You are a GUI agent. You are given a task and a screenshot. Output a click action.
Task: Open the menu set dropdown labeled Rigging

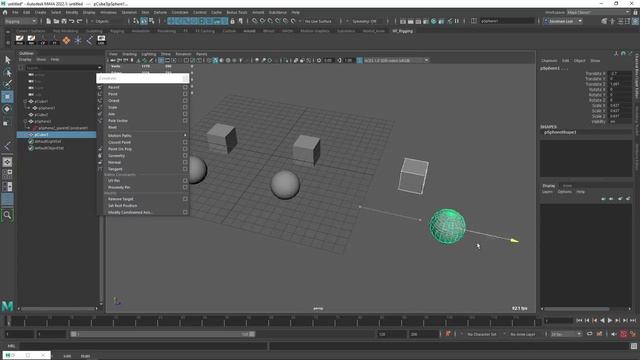pos(20,21)
